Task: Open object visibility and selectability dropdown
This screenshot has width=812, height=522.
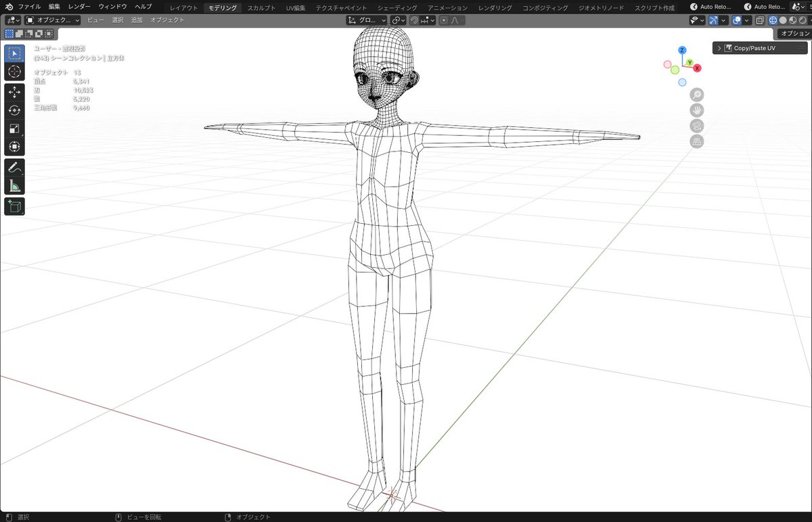Action: [698, 20]
